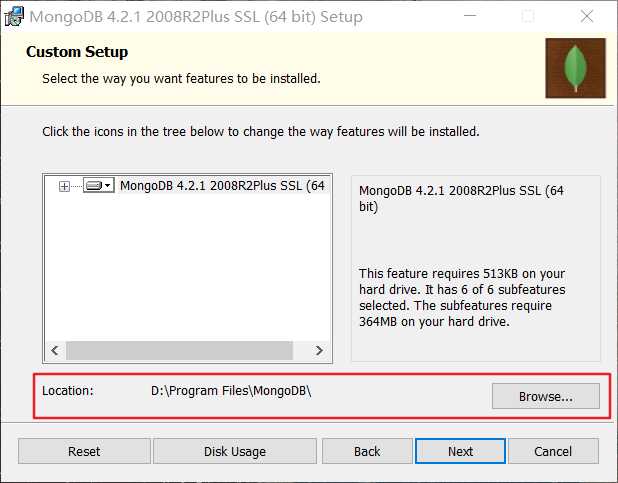Close the setup window
This screenshot has width=618, height=483.
coord(587,16)
